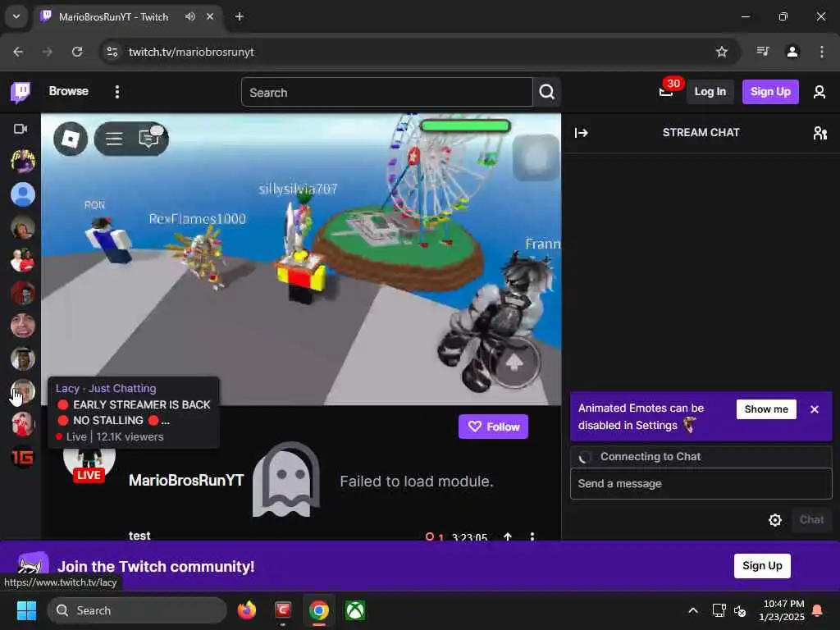Open the three-dot stream options menu
The image size is (840, 630).
point(532,536)
